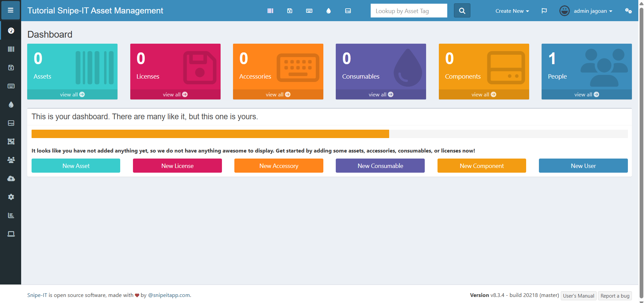This screenshot has height=303, width=644.
Task: Open People from the sidebar users icon
Action: click(11, 160)
